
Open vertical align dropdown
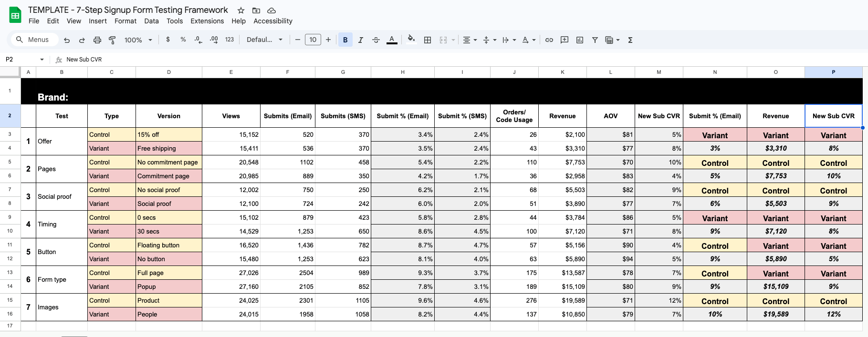click(x=490, y=40)
